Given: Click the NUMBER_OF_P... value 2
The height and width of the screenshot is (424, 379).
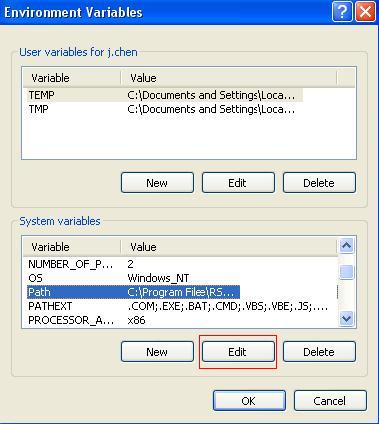Looking at the screenshot, I should tap(130, 264).
